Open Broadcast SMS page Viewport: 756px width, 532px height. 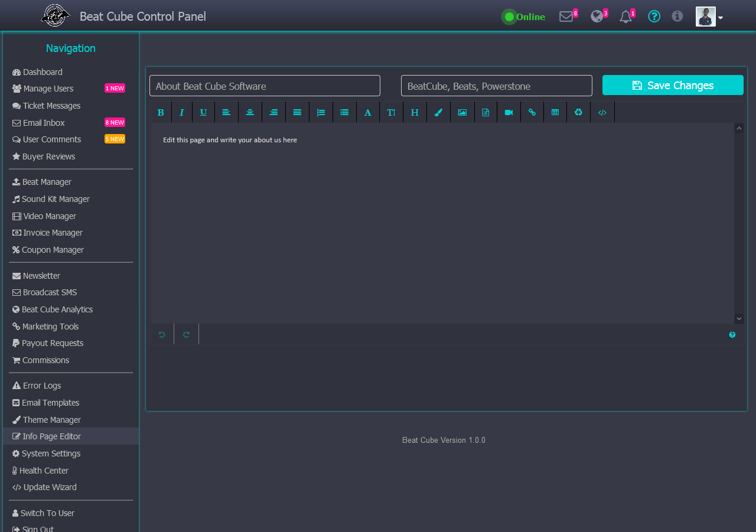(x=44, y=292)
